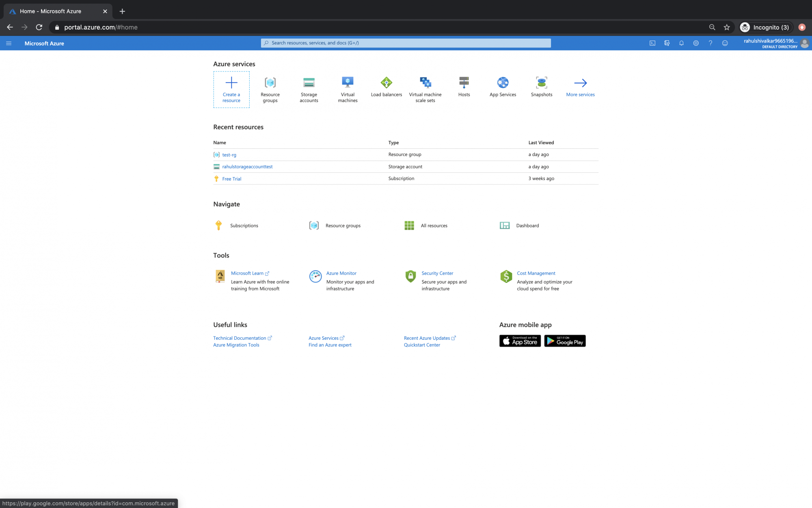Image resolution: width=812 pixels, height=508 pixels.
Task: Open Cloud Shell from the top bar
Action: click(x=652, y=43)
